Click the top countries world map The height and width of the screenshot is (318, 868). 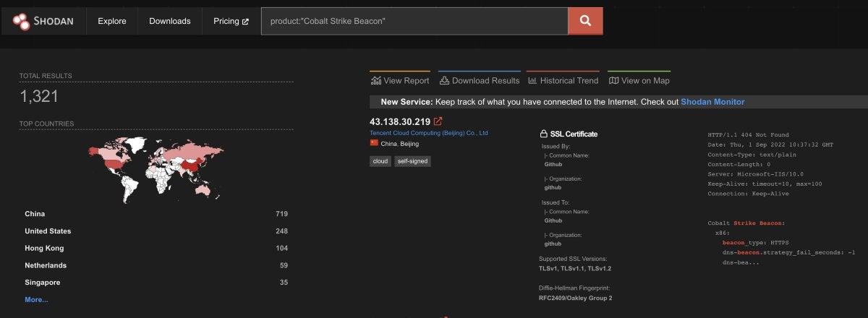(156, 169)
